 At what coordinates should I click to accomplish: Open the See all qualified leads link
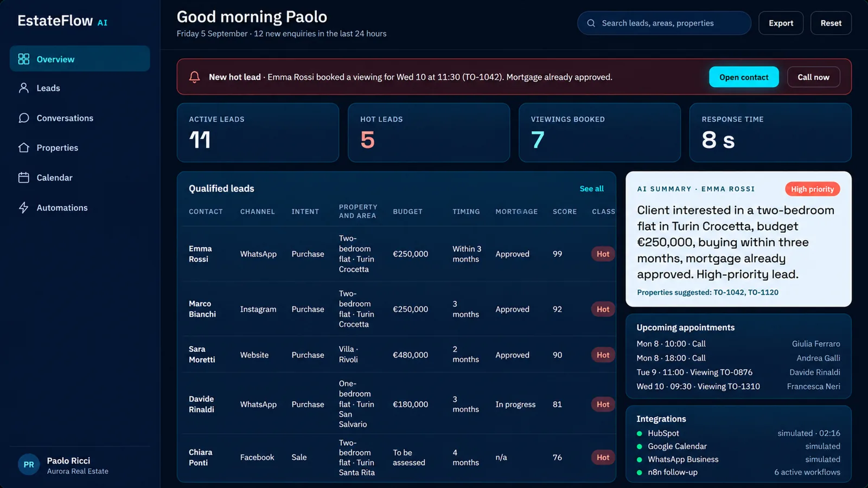point(591,189)
